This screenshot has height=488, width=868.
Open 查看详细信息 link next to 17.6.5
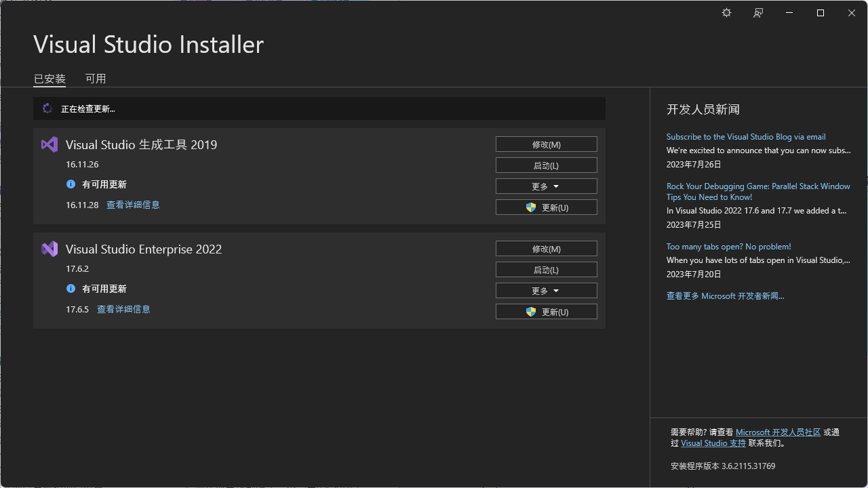point(123,309)
